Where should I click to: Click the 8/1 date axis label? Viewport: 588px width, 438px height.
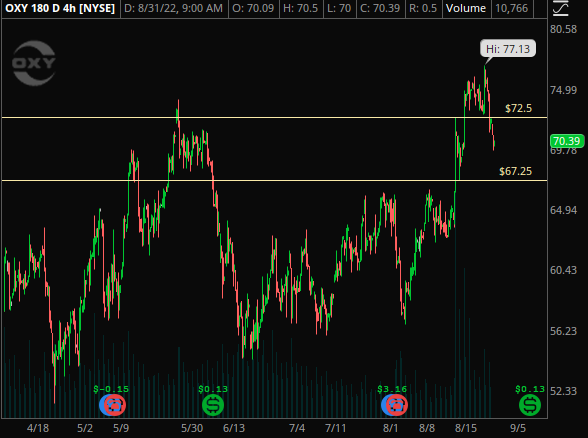[x=390, y=428]
